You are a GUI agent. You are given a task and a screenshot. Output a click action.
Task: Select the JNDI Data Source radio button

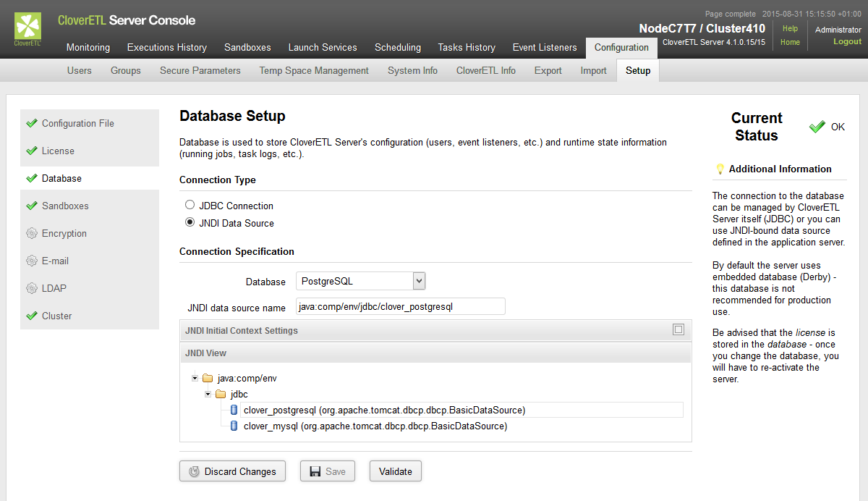tap(190, 223)
